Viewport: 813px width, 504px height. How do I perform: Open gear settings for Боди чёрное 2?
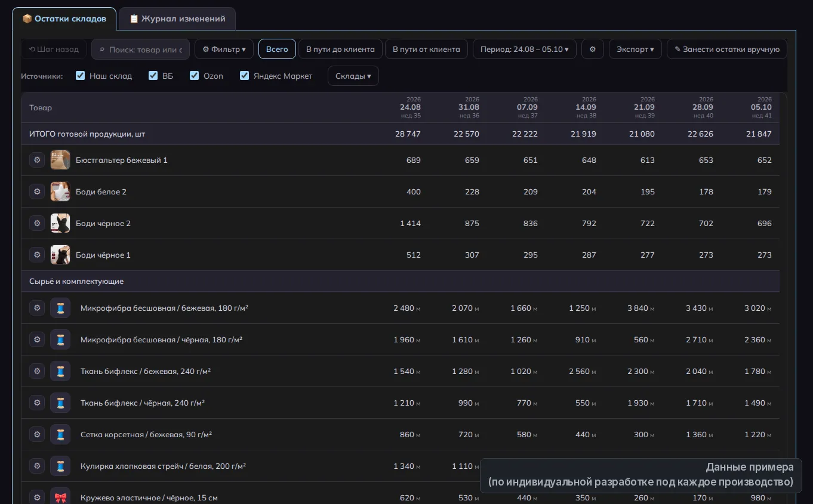[37, 223]
